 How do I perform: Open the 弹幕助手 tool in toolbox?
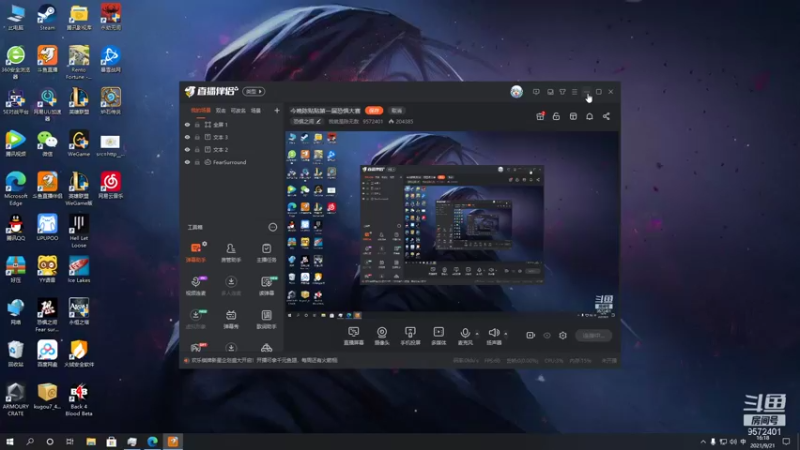[x=196, y=252]
